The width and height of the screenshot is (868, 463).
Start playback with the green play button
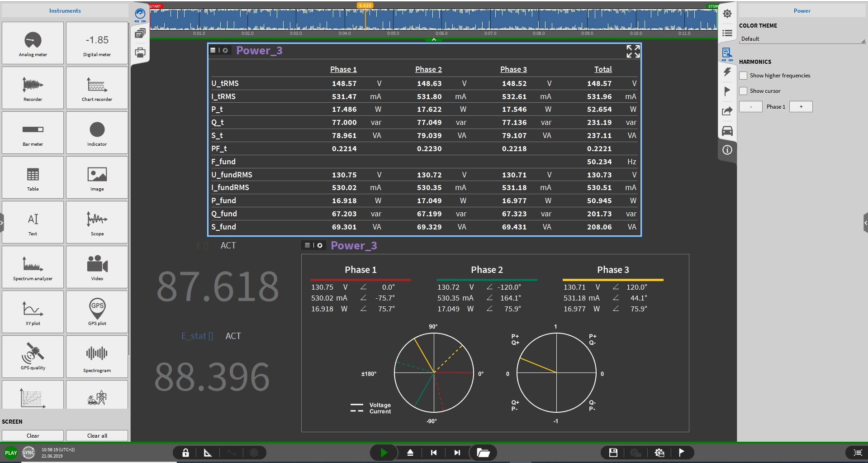(384, 453)
